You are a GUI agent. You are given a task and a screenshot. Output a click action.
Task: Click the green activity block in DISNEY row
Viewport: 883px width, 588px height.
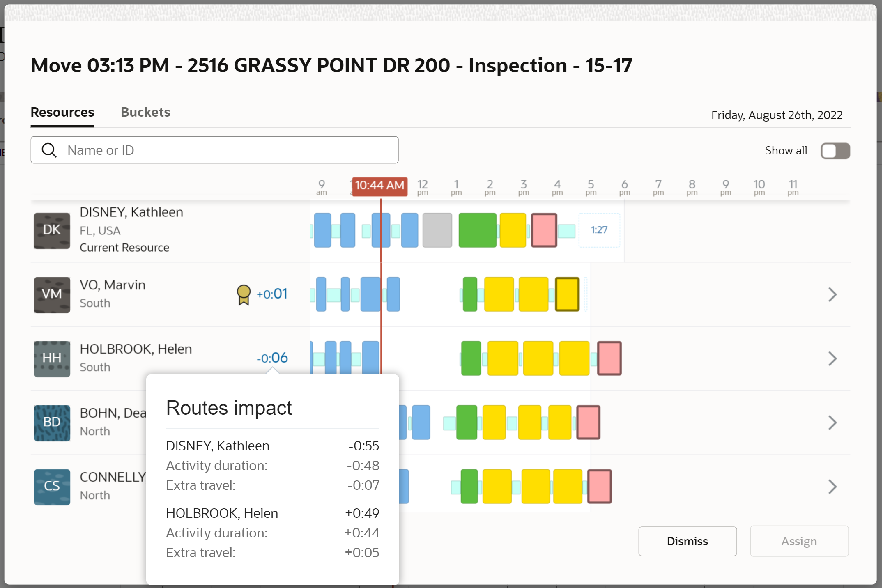click(477, 230)
